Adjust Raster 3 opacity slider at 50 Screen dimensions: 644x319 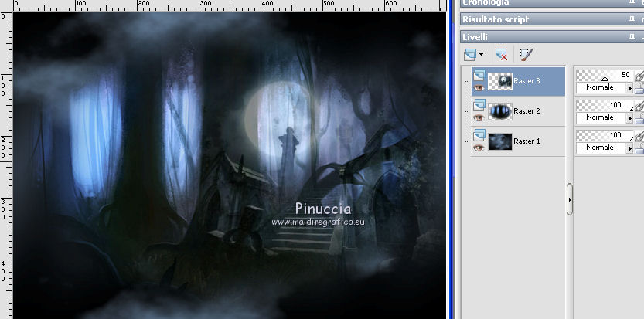tap(605, 75)
